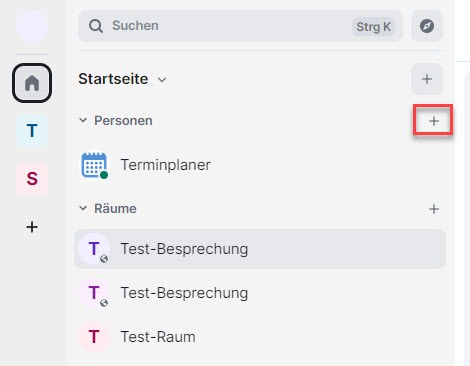The width and height of the screenshot is (470, 366).
Task: Click the Strg K shortcut badge
Action: pyautogui.click(x=373, y=27)
